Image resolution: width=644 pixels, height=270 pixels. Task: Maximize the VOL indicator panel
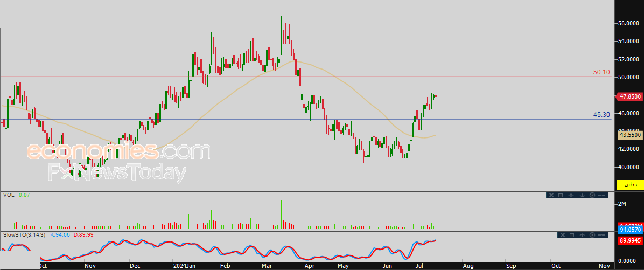click(561, 195)
